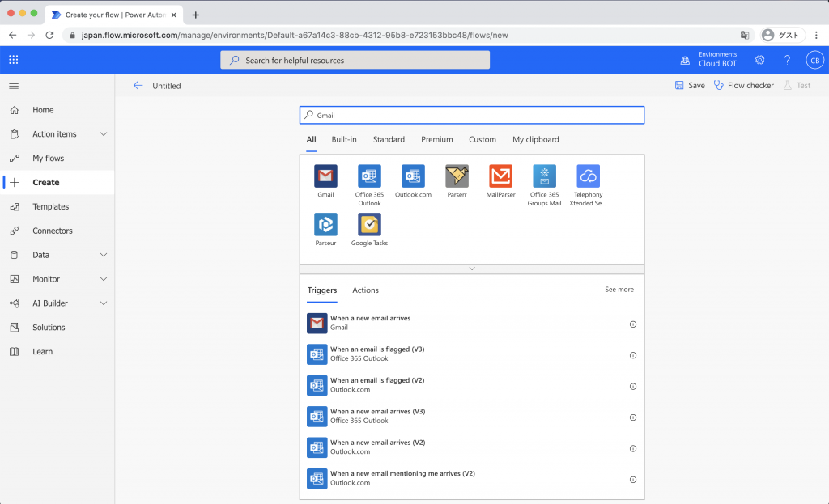829x504 pixels.
Task: Select the Parseur connector icon
Action: click(325, 225)
